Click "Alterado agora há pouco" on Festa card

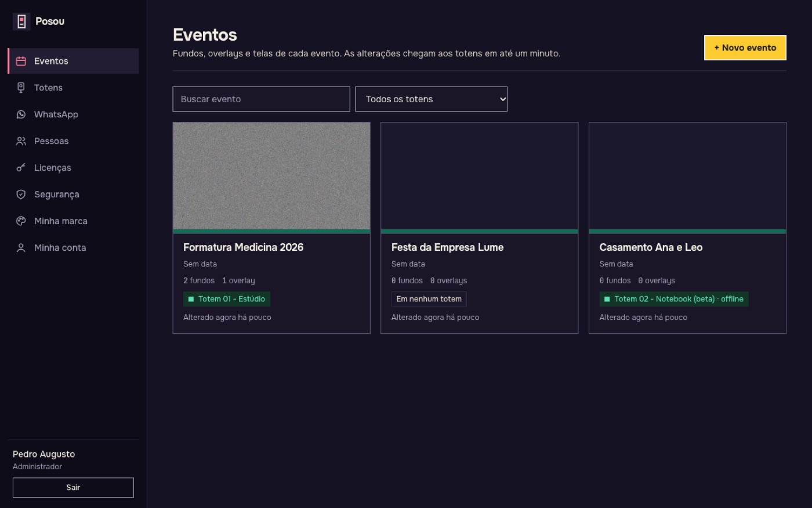(x=436, y=318)
